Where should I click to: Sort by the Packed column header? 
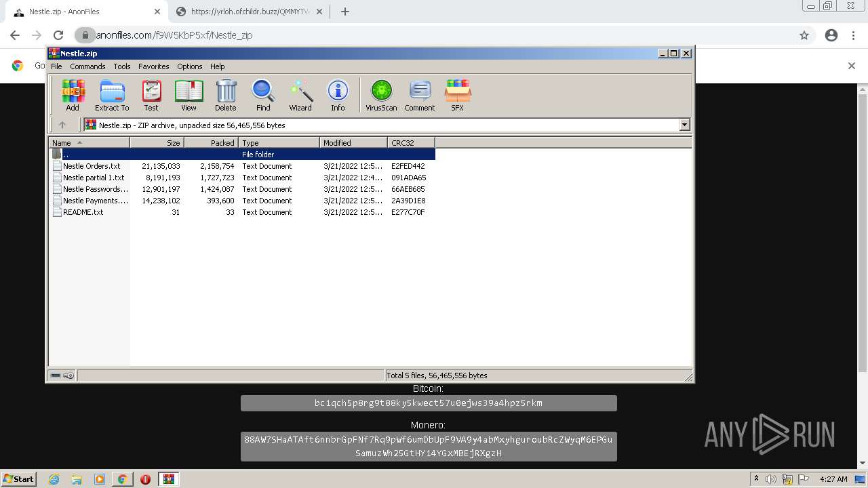coord(211,142)
